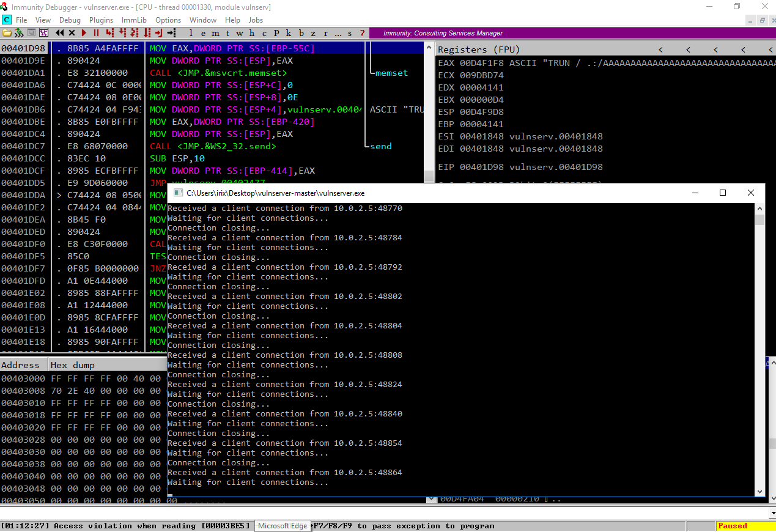This screenshot has height=532, width=776.
Task: Click console window scrollbar down arrow
Action: (x=759, y=491)
